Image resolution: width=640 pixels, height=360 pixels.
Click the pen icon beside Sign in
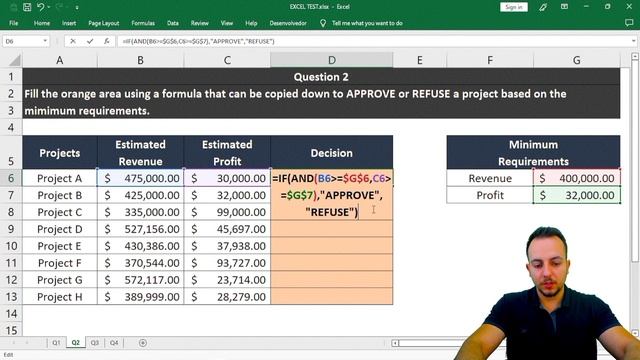click(543, 7)
